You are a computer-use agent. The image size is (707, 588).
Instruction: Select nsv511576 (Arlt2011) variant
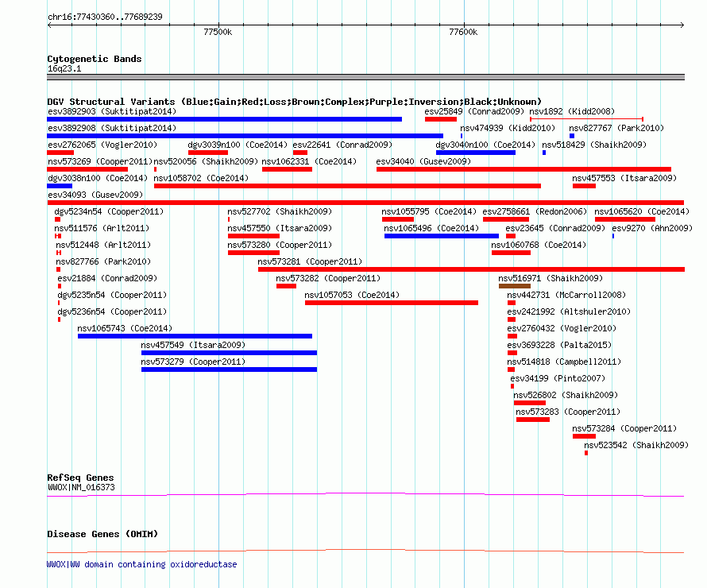[x=102, y=228]
